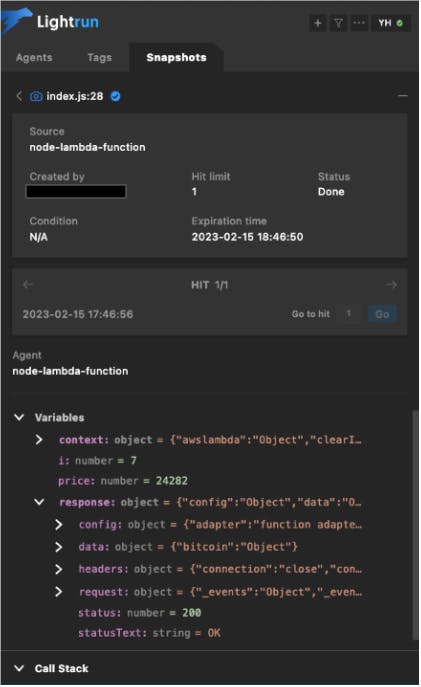
Task: Collapse the snapshot details with the minus icon
Action: 403,96
